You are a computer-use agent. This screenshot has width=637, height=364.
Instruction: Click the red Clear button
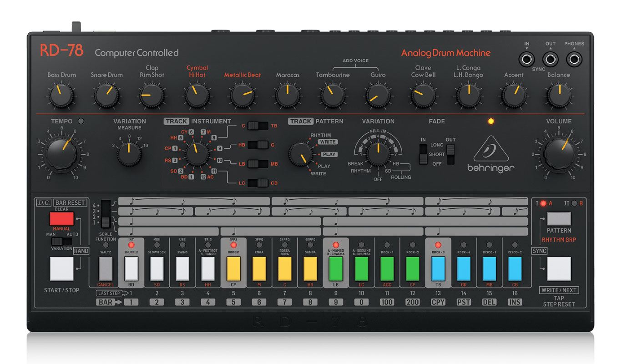pyautogui.click(x=61, y=219)
